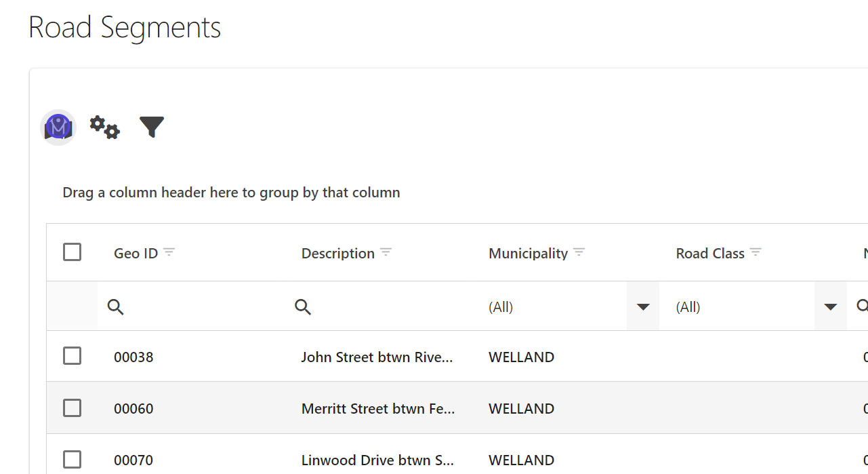The image size is (868, 474).
Task: Click the funnel filter icon
Action: [x=152, y=127]
